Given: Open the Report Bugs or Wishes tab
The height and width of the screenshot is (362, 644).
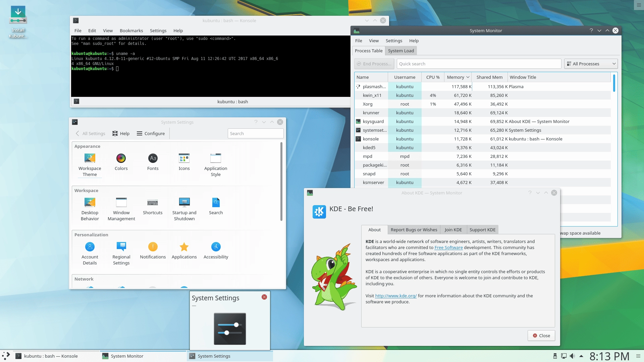Looking at the screenshot, I should click(414, 230).
